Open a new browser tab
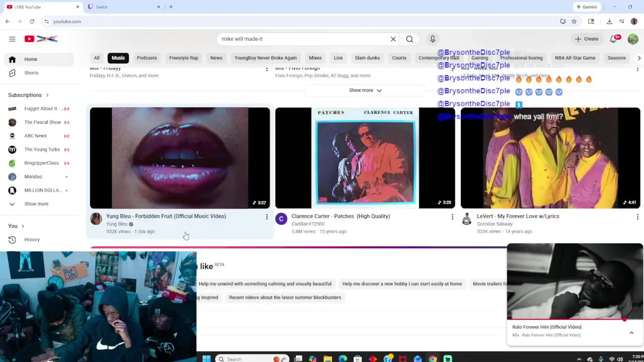Viewport: 644px width, 362px height. [171, 7]
